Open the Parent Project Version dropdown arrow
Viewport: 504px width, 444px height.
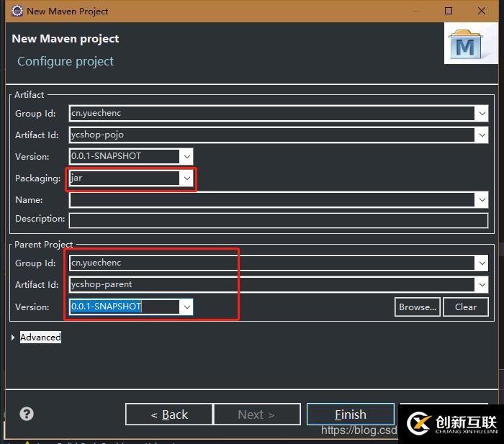(x=186, y=307)
